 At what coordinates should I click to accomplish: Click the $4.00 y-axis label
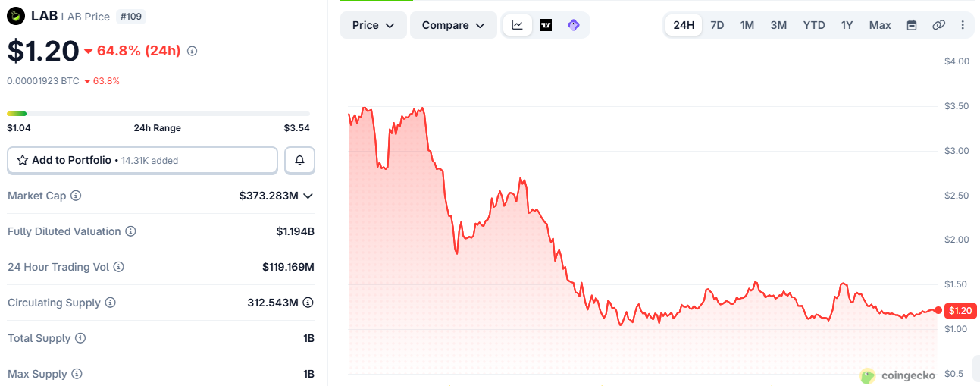click(x=957, y=61)
